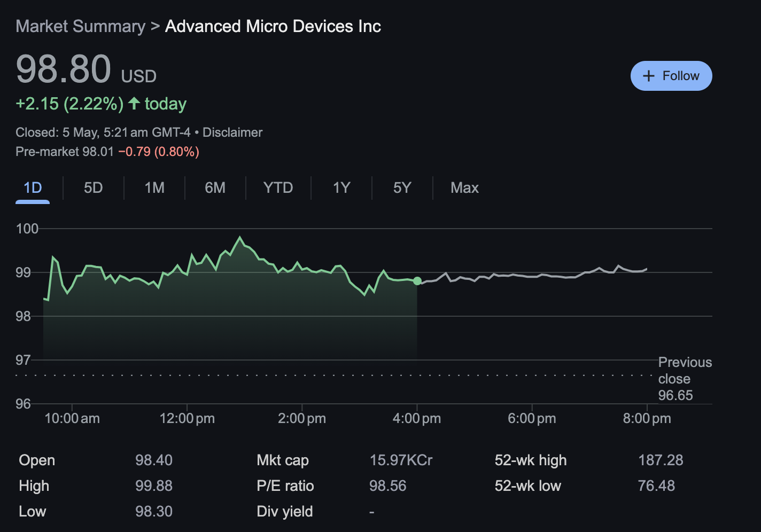The height and width of the screenshot is (532, 761).
Task: Click the plus icon in Follow button
Action: point(649,76)
